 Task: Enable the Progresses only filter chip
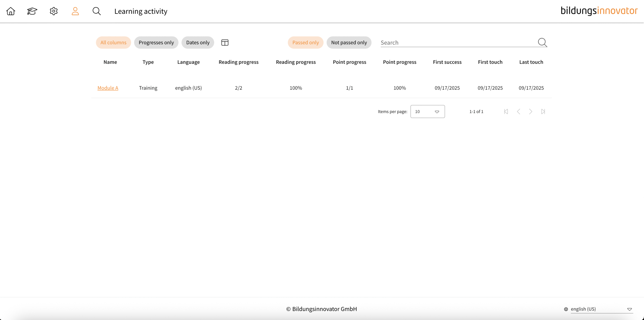coord(156,42)
